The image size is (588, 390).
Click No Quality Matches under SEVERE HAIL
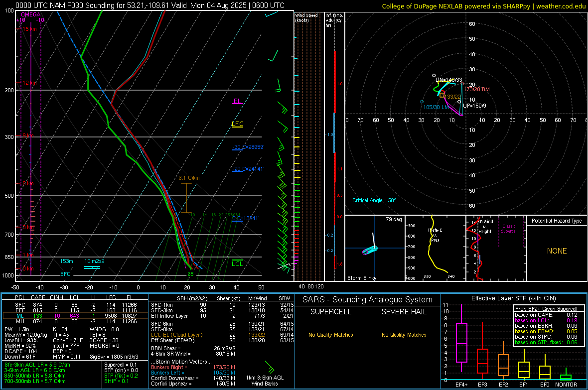[404, 335]
